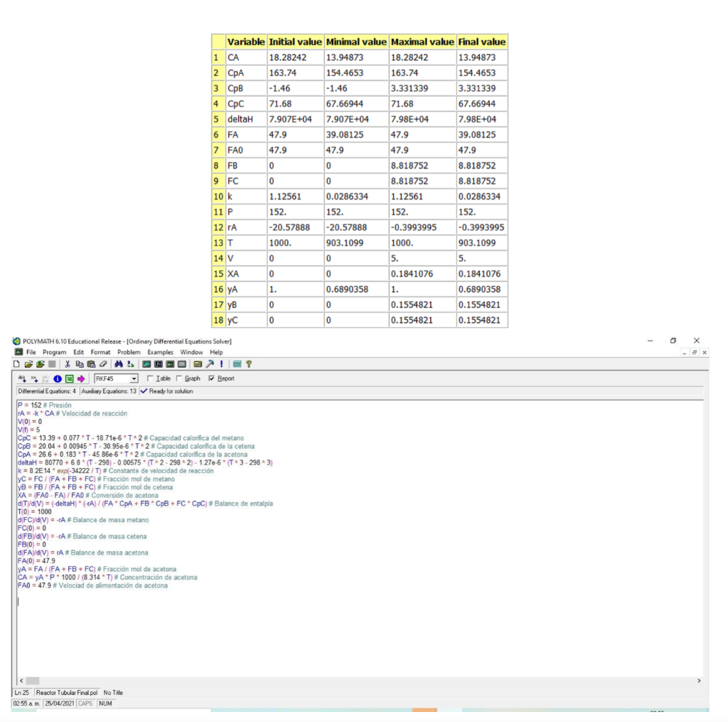Click the horizontal scrollbar thumb in the editor
728x722 pixels.
coord(33,681)
